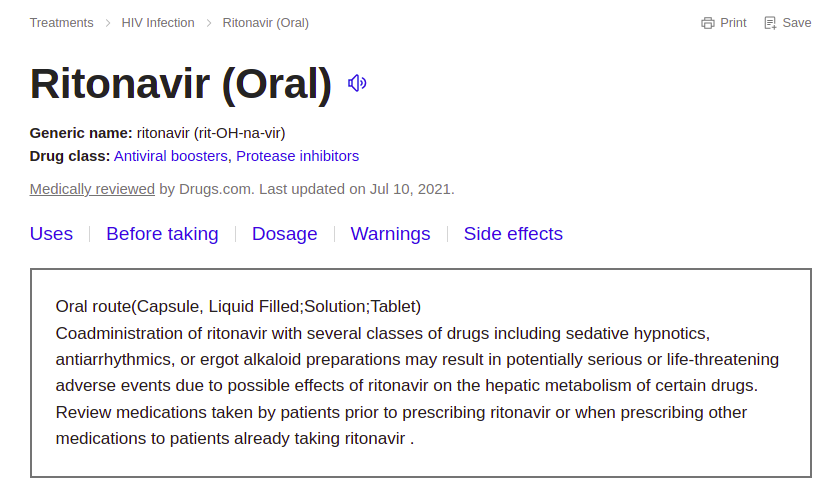Navigate to the Dosage section

pyautogui.click(x=285, y=234)
